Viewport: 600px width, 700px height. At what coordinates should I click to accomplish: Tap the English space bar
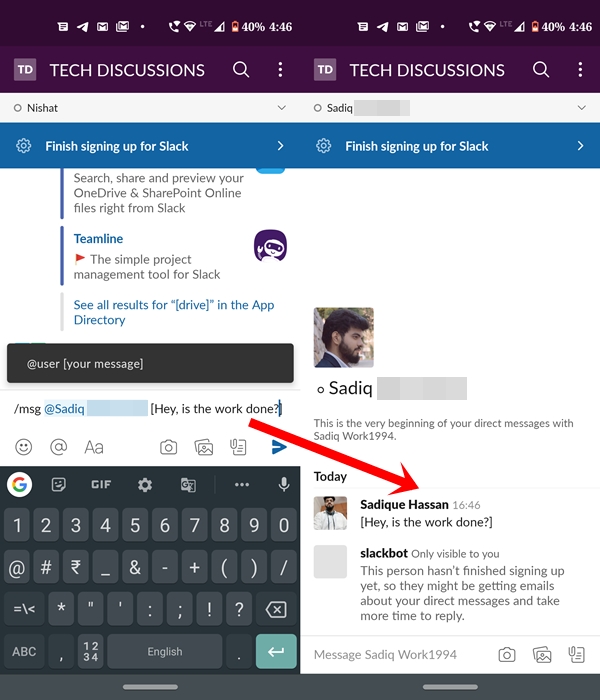coord(165,651)
